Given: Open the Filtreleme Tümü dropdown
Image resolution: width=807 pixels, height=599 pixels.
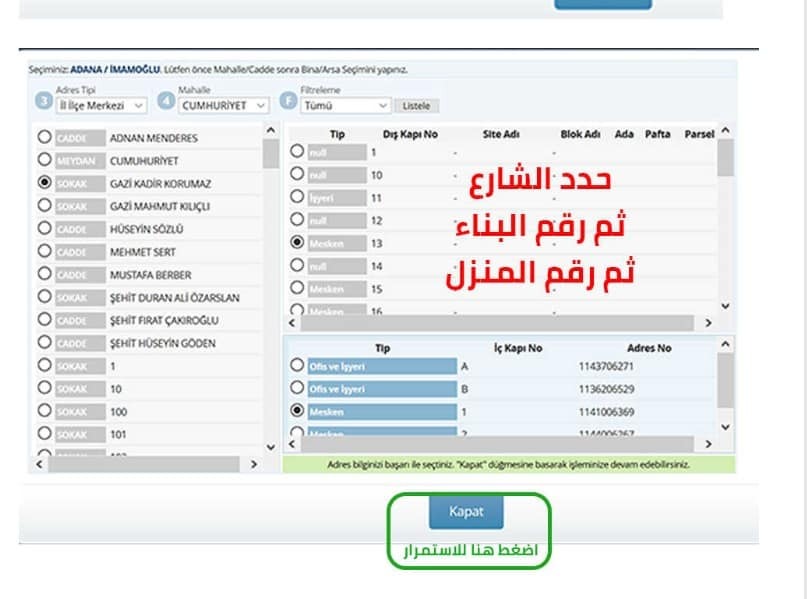Looking at the screenshot, I should click(346, 105).
